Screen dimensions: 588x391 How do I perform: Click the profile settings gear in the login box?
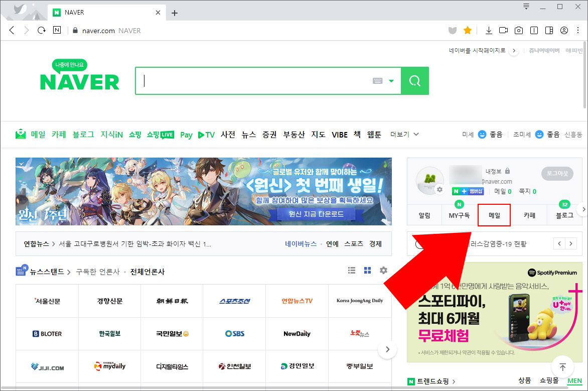[x=440, y=190]
